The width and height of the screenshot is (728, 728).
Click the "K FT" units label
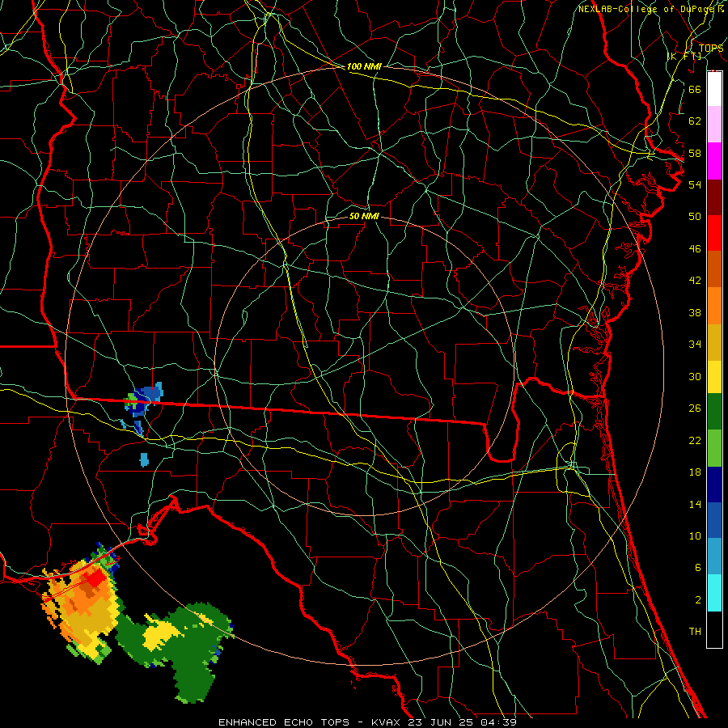pos(684,56)
